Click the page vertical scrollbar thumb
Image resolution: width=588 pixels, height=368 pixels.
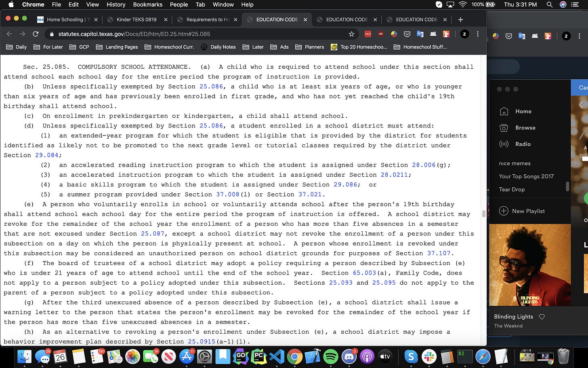[x=483, y=214]
